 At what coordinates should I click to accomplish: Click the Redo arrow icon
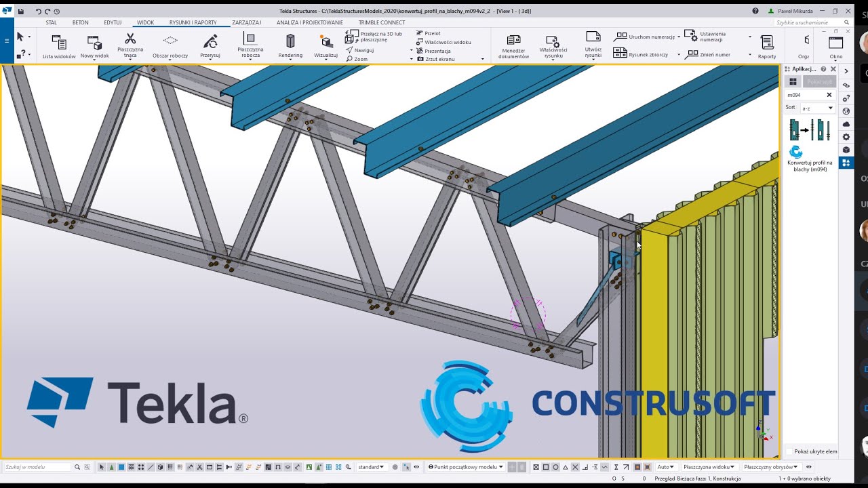pyautogui.click(x=47, y=12)
